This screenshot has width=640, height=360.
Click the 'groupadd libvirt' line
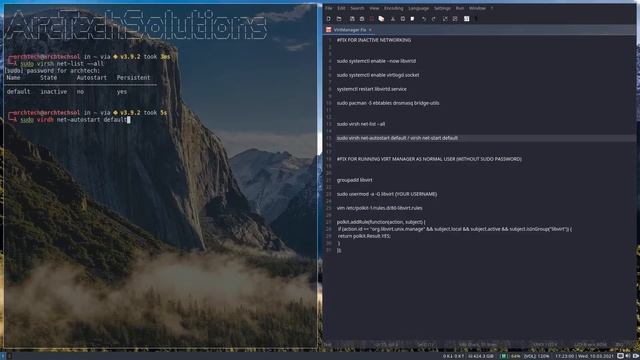coord(354,180)
